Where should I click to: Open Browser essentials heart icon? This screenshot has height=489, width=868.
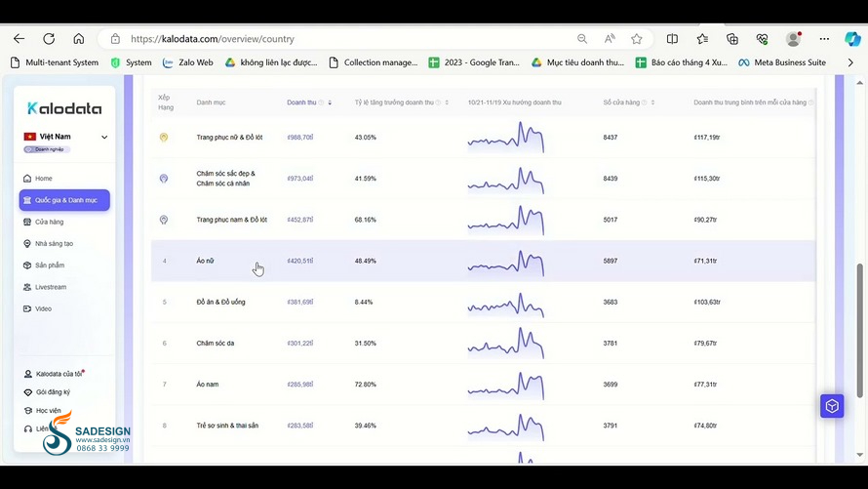point(763,39)
